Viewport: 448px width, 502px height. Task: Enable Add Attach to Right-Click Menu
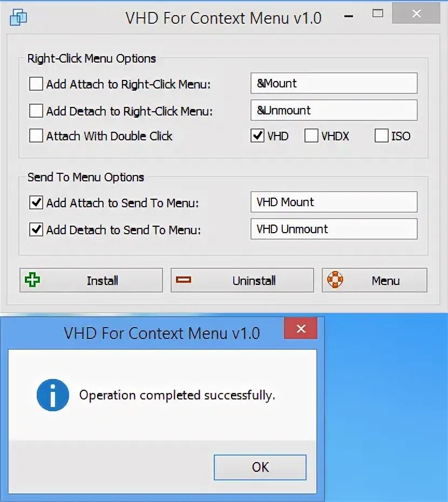click(x=36, y=84)
